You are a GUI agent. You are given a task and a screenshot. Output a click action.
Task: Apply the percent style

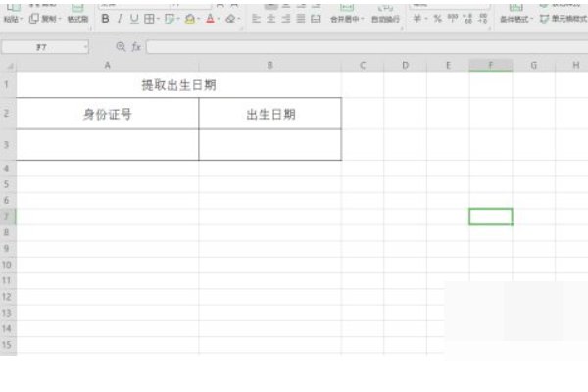coord(438,18)
